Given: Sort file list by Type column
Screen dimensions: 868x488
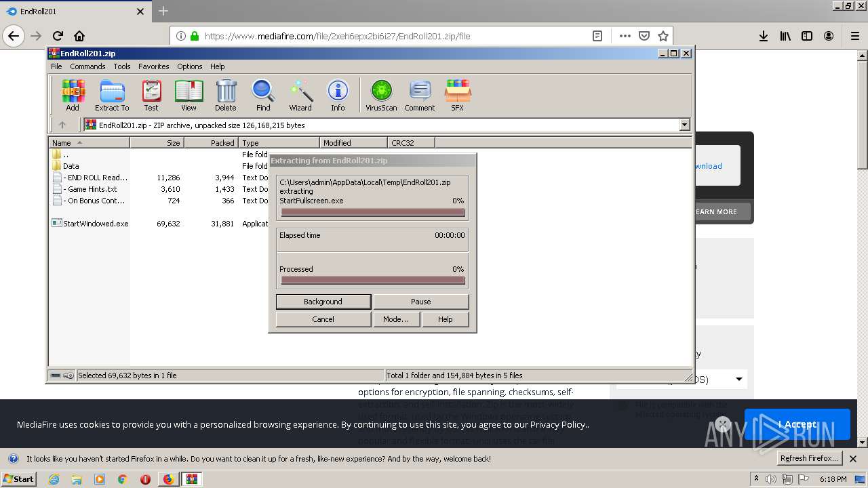Looking at the screenshot, I should [x=279, y=142].
